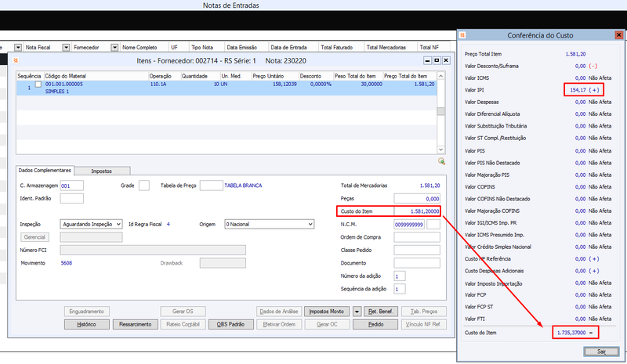Image resolution: width=627 pixels, height=364 pixels.
Task: Switch to the Impostos tab
Action: (x=102, y=171)
